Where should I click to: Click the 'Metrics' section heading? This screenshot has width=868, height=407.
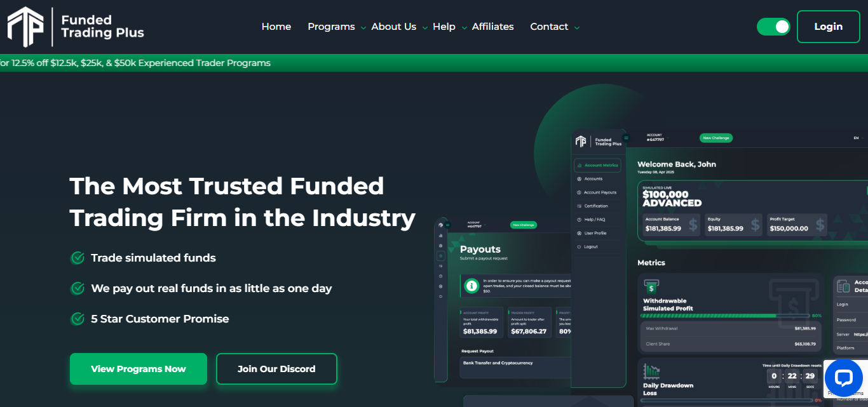point(651,262)
